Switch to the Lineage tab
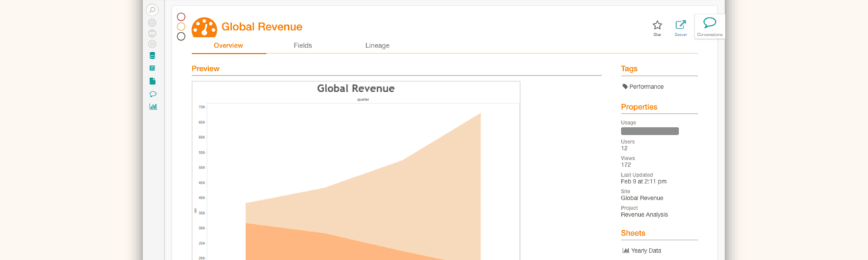The height and width of the screenshot is (260, 868). pos(377,45)
